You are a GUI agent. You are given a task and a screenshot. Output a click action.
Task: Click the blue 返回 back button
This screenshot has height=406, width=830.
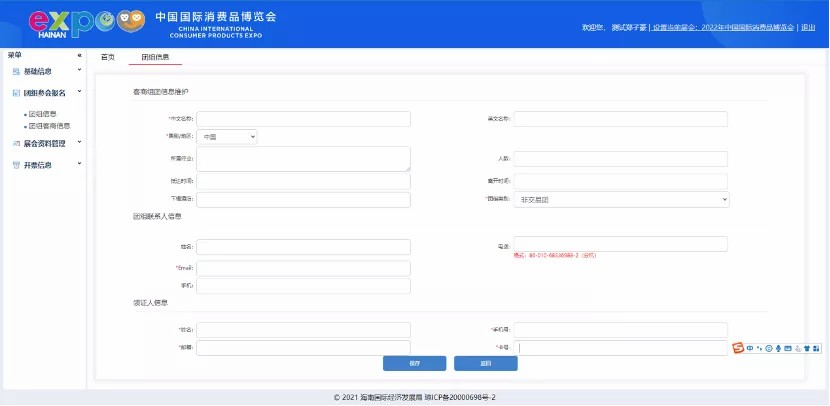pyautogui.click(x=486, y=364)
